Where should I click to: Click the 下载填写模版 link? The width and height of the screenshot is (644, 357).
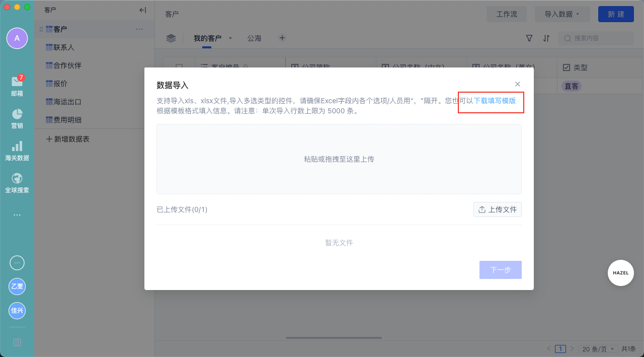tap(495, 101)
